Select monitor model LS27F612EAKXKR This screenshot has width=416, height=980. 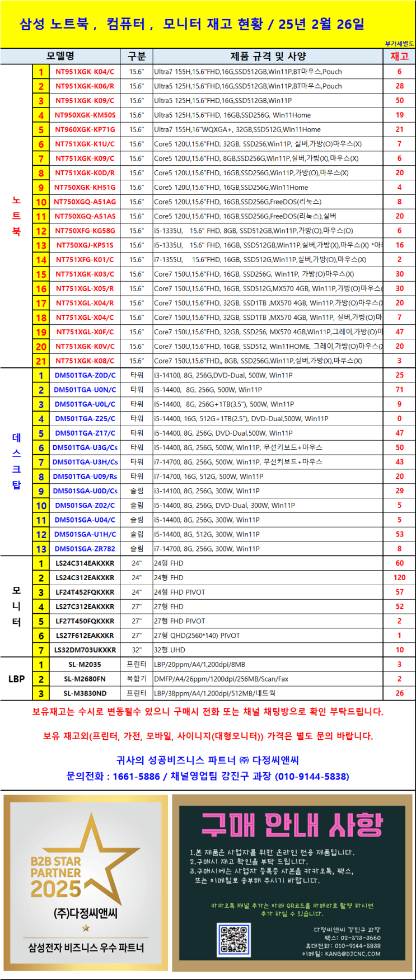tap(85, 636)
